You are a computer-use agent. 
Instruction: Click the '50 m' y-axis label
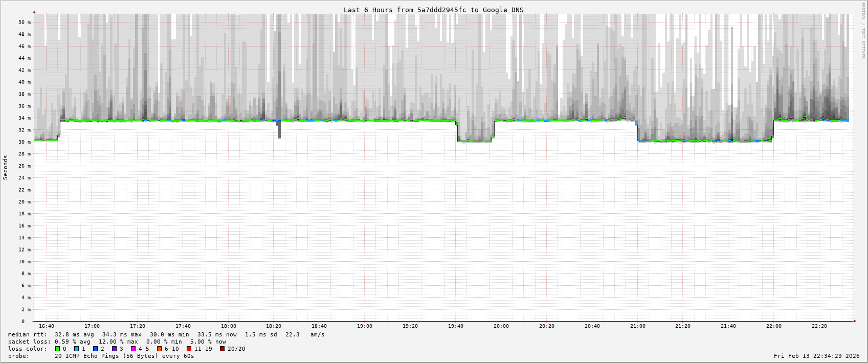tap(25, 22)
